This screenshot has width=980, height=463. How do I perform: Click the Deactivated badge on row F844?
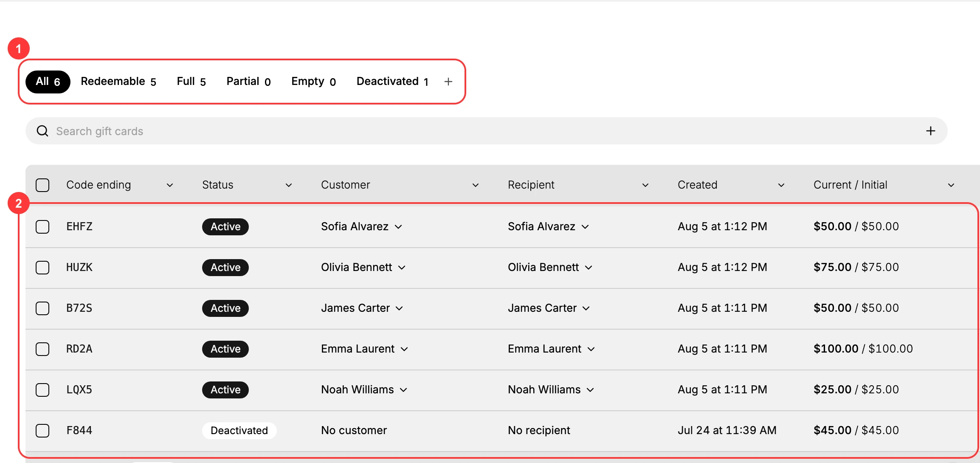point(239,430)
